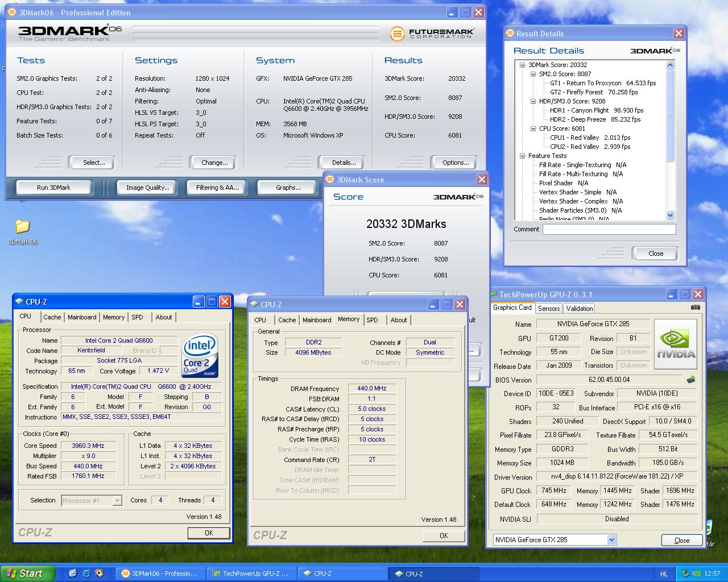Click the GPU-Z screenshot camera icon
728x582 pixels.
point(695,307)
